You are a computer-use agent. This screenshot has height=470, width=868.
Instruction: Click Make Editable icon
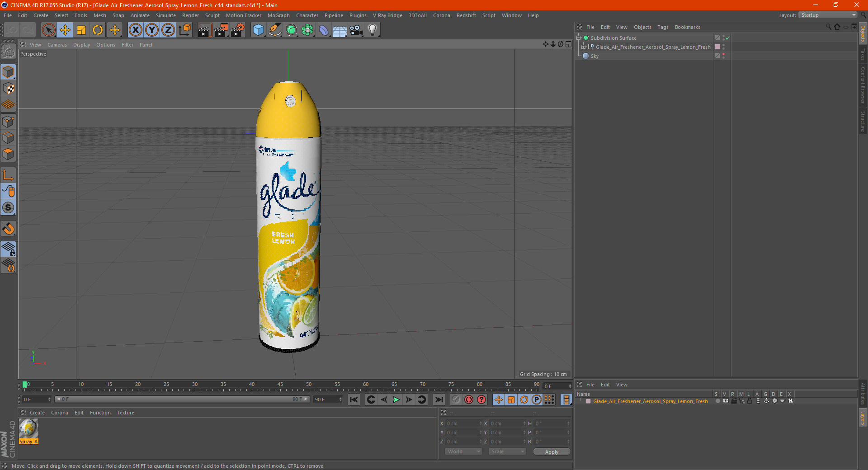click(x=8, y=52)
